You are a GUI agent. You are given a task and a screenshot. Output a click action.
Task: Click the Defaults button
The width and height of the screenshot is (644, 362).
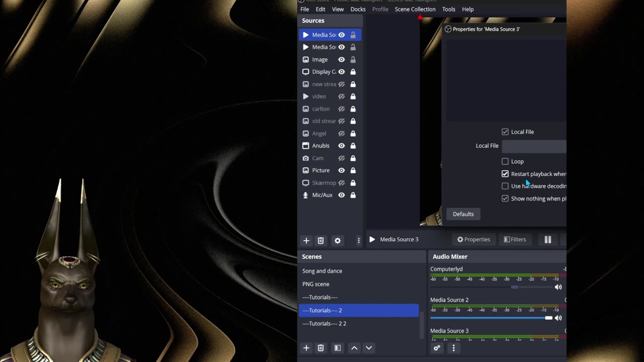coord(463,214)
